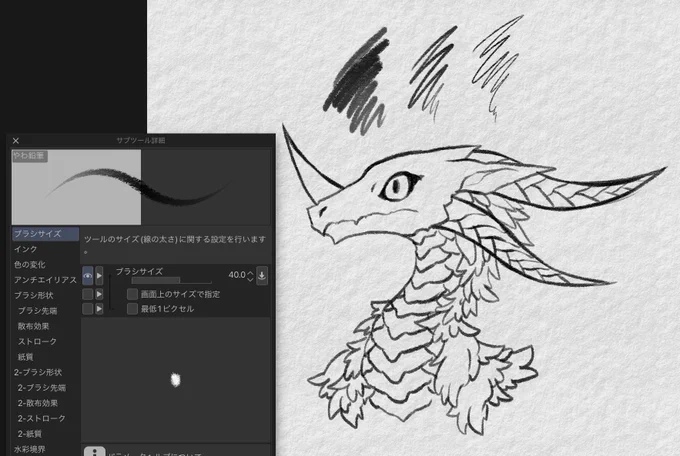
Task: Select インク category
Action: coord(45,249)
